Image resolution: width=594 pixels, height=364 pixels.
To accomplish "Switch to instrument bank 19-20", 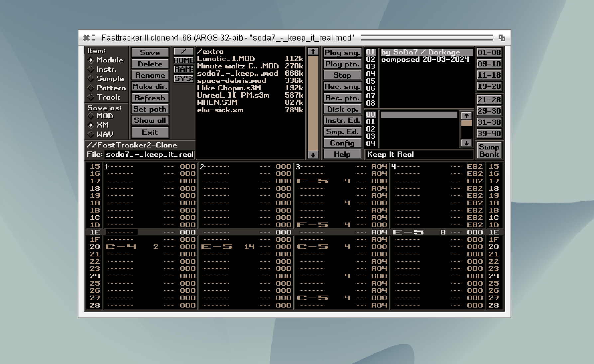I will [x=489, y=86].
